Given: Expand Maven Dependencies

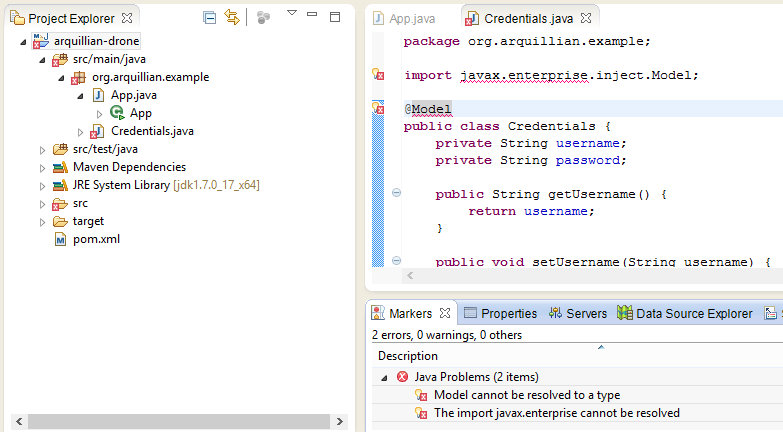Looking at the screenshot, I should click(42, 168).
